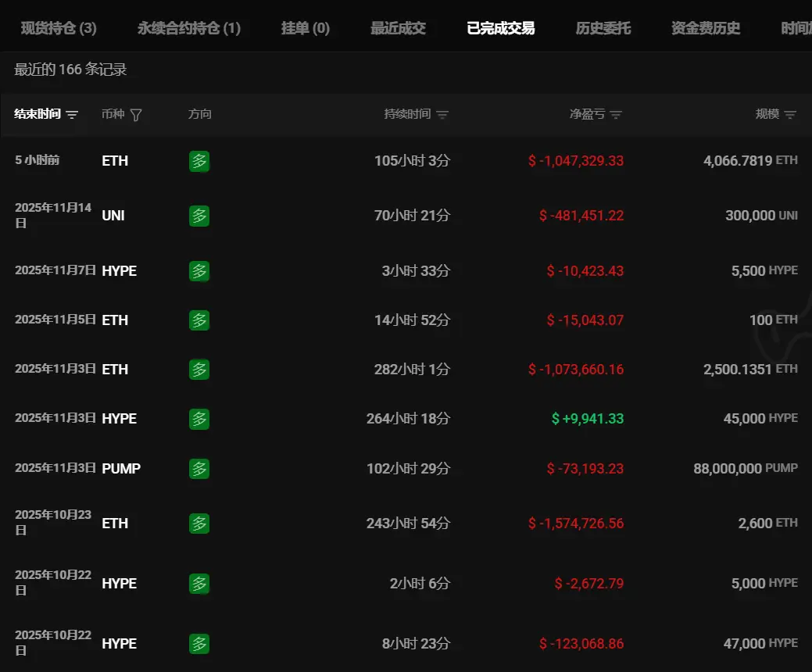This screenshot has height=672, width=812.
Task: Click the loss value $ -2,672.79
Action: tap(589, 584)
